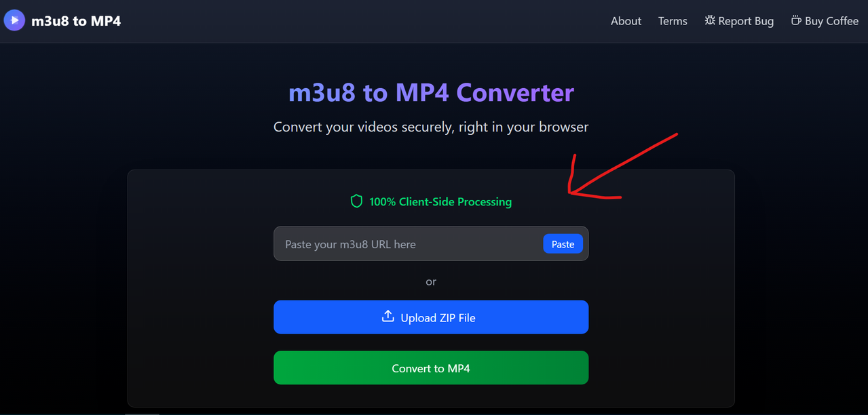Click the bug icon beside Report Bug
Image resolution: width=868 pixels, height=415 pixels.
tap(710, 20)
